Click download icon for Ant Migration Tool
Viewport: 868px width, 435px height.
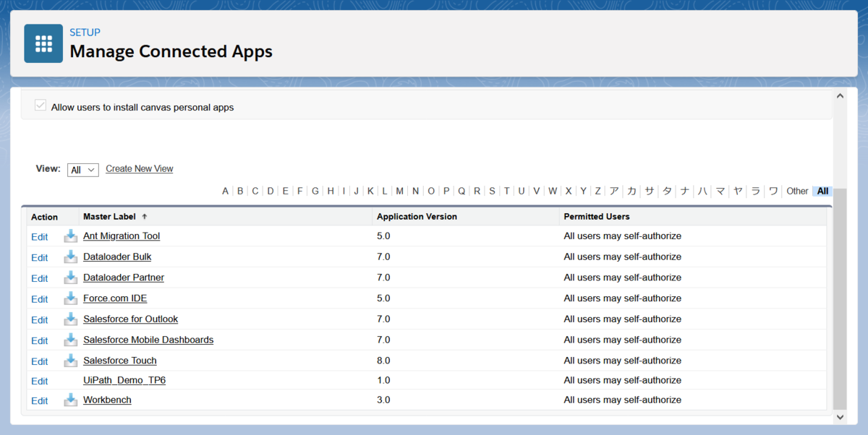(70, 236)
